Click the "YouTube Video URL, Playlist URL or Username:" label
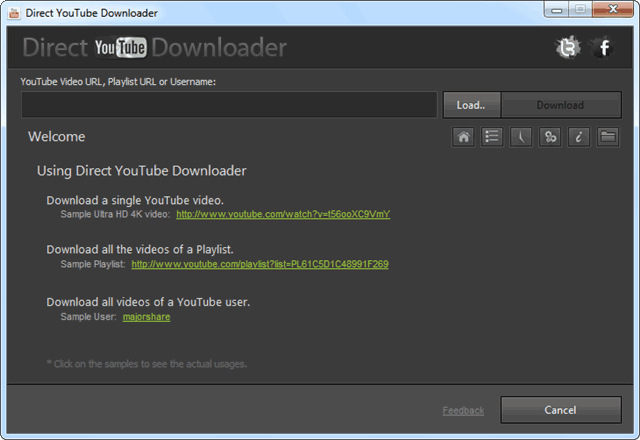Viewport: 640px width, 440px height. [x=118, y=82]
